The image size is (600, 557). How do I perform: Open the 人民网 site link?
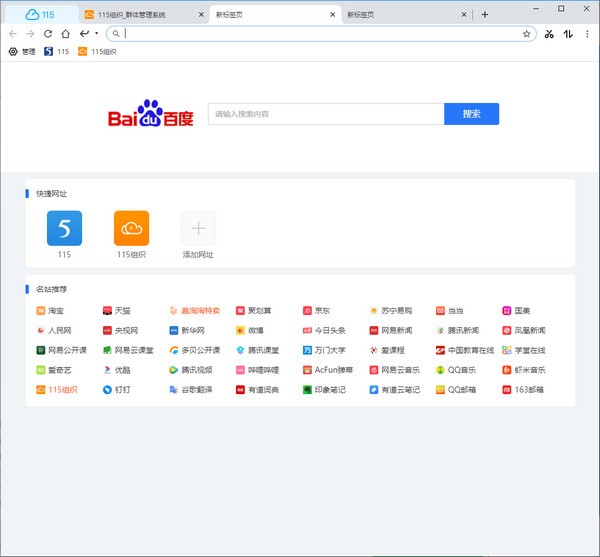tap(54, 330)
